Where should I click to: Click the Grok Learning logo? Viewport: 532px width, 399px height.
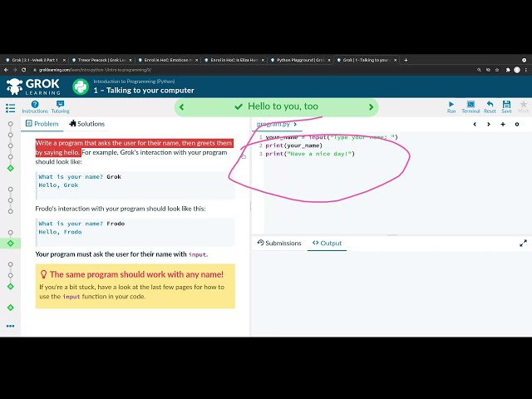click(x=33, y=86)
